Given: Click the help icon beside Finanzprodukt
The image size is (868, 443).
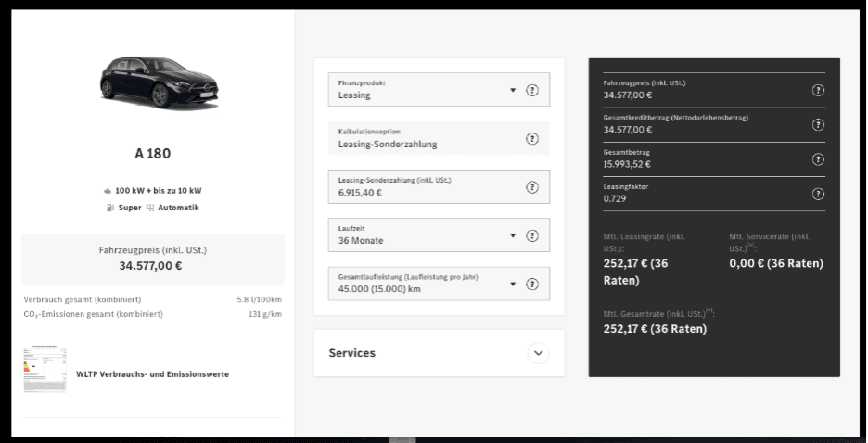Looking at the screenshot, I should [532, 90].
